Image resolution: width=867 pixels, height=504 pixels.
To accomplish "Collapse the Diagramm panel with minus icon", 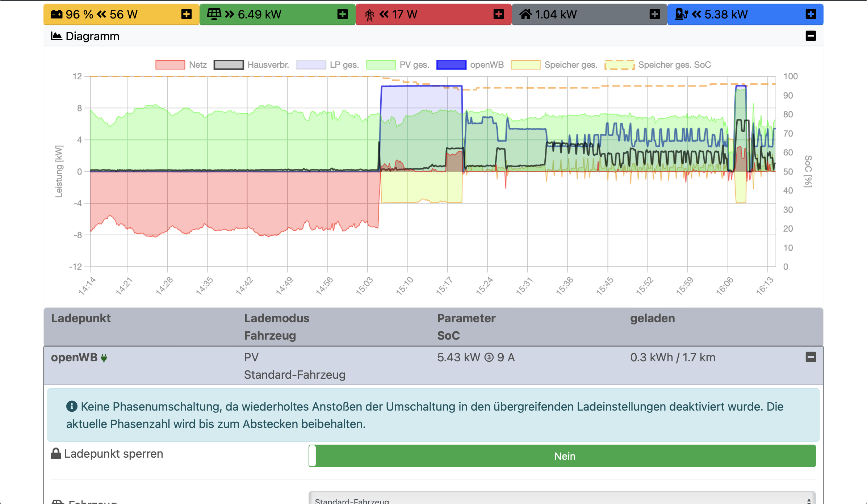I will [x=811, y=36].
